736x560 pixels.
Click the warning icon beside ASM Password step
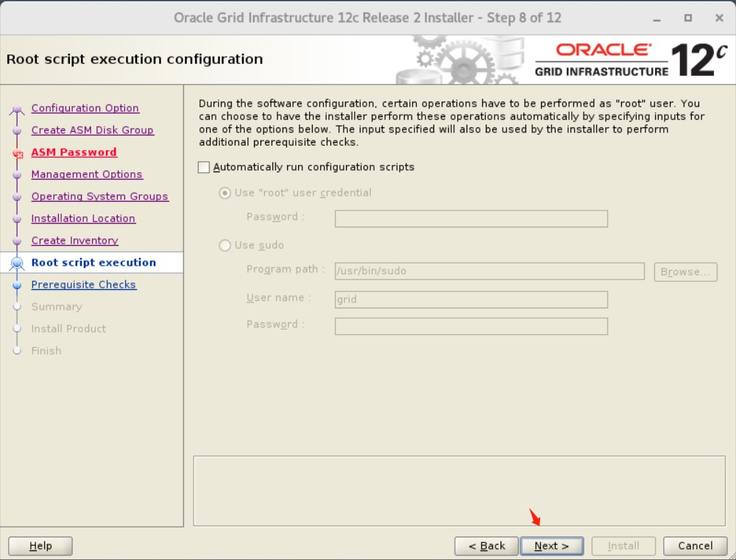(x=18, y=152)
